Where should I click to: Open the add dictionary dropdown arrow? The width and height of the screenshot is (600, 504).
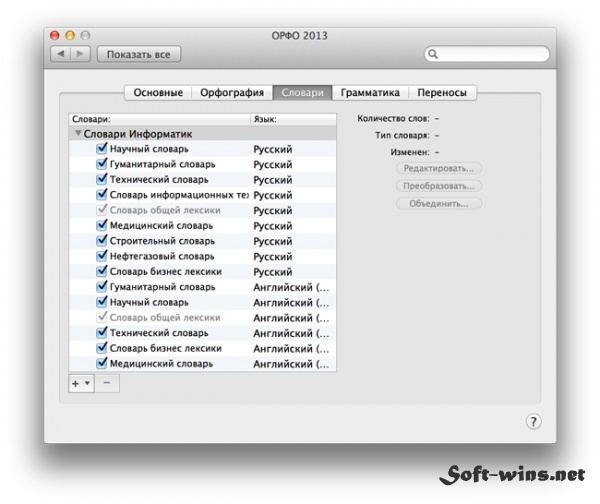point(88,383)
